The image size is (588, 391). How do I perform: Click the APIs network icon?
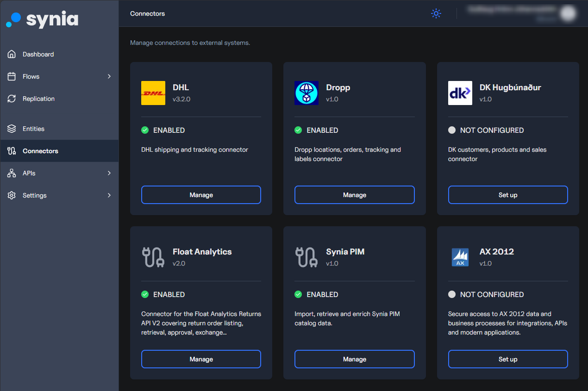coord(12,173)
